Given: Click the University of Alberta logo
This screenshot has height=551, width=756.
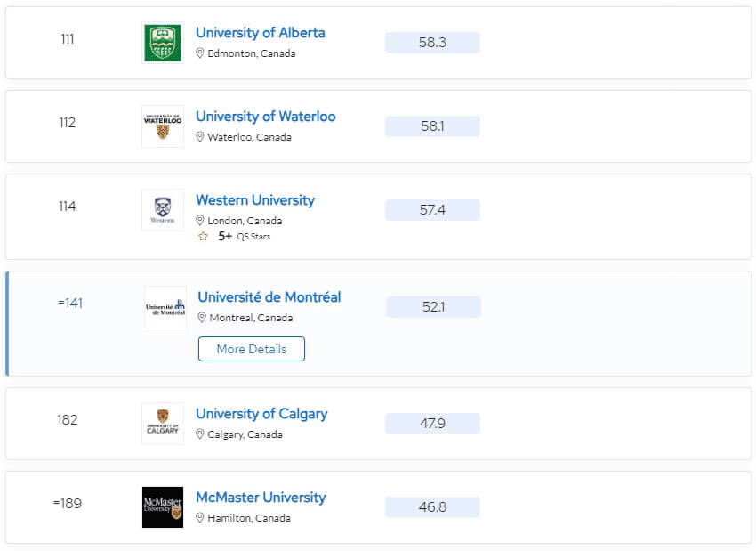Looking at the screenshot, I should pyautogui.click(x=163, y=43).
